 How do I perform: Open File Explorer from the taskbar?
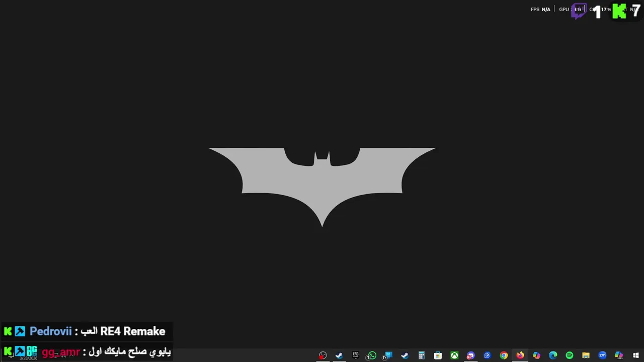tap(586, 355)
